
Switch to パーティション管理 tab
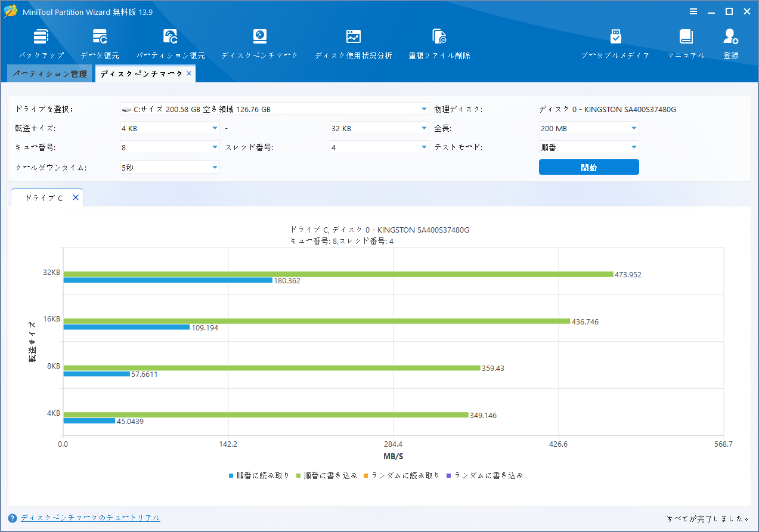pyautogui.click(x=50, y=73)
